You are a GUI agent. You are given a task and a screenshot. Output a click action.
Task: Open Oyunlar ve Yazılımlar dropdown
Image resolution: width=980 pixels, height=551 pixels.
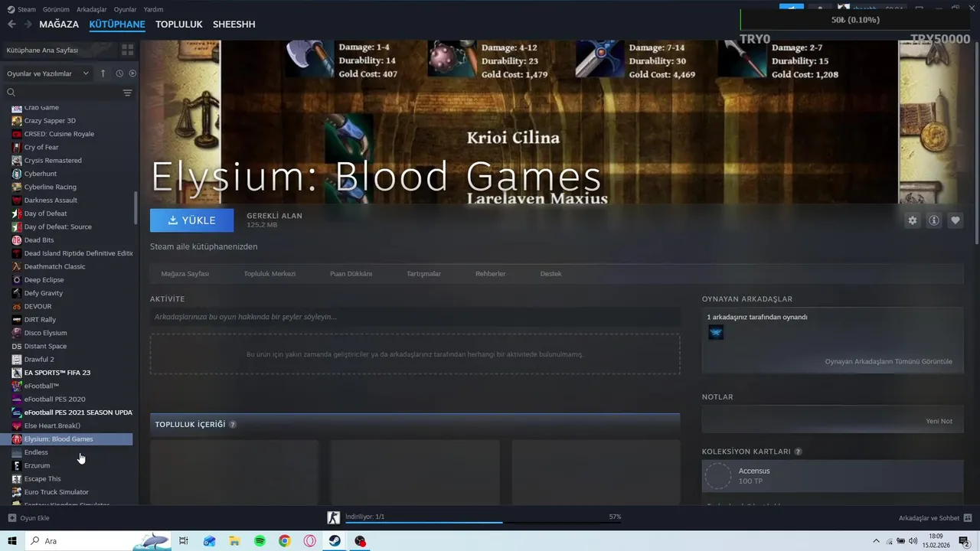tap(47, 73)
